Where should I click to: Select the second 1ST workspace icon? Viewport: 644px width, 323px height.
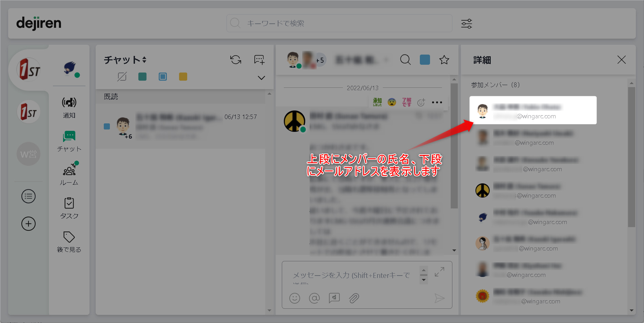pos(28,112)
